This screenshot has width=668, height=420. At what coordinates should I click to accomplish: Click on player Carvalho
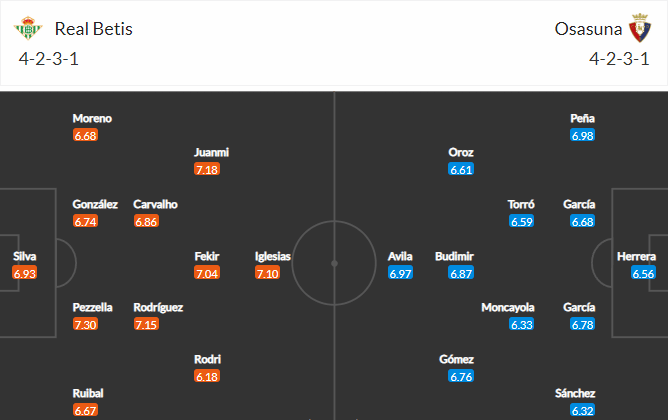pyautogui.click(x=155, y=204)
